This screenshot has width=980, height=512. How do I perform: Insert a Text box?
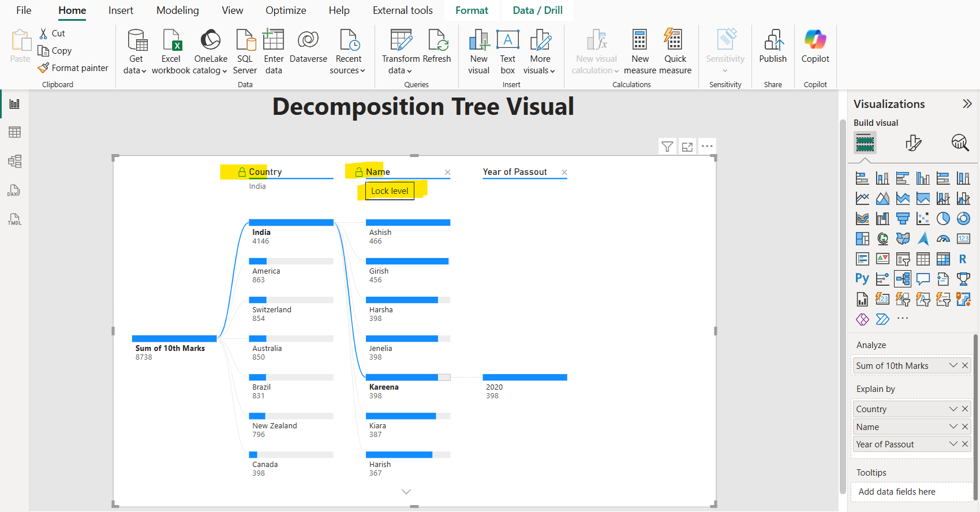tap(507, 52)
